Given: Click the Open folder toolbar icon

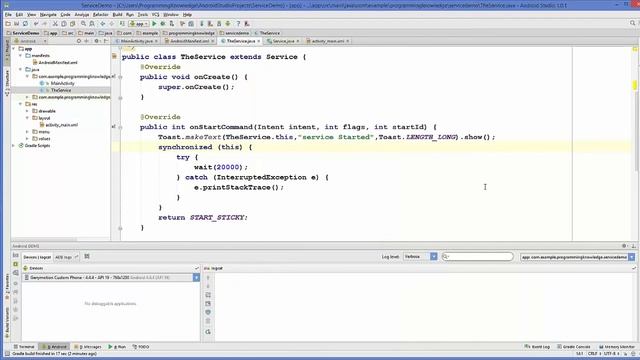Looking at the screenshot, I should [x=8, y=24].
